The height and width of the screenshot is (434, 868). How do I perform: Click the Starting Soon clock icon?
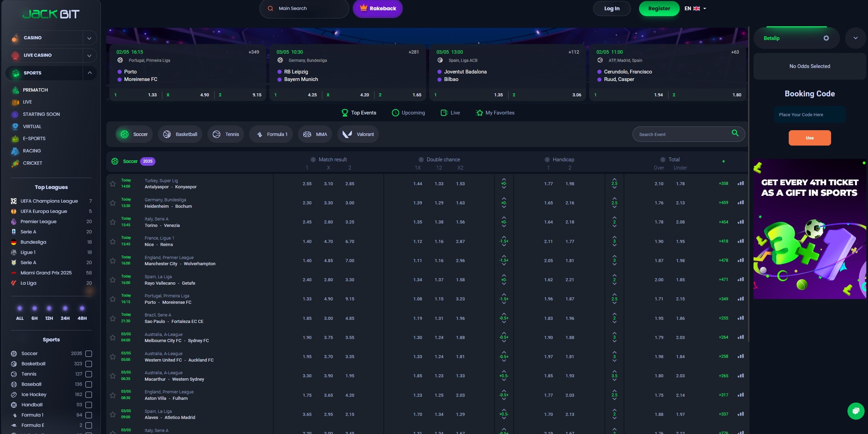click(15, 114)
